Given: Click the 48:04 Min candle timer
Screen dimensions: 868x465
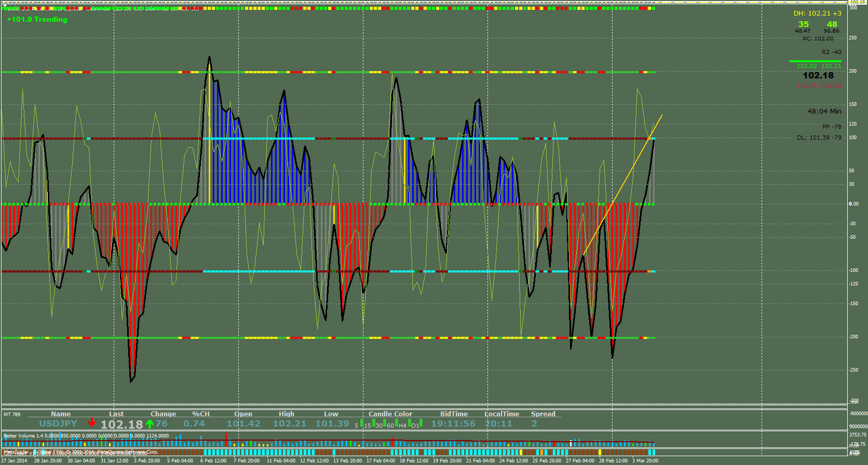Looking at the screenshot, I should tap(824, 111).
